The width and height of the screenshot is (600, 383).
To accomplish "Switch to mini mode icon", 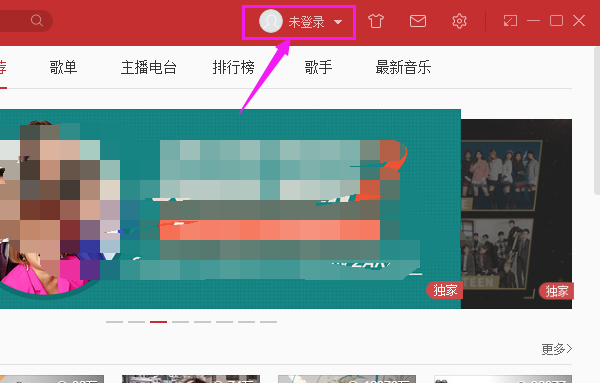I will click(510, 21).
